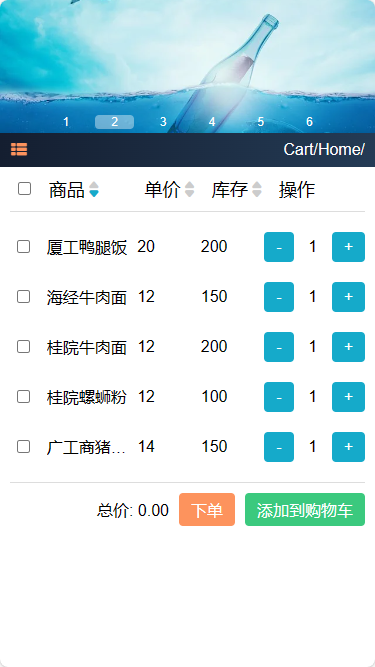This screenshot has height=667, width=375.
Task: Decrease quantity for 海经牛肉面
Action: pyautogui.click(x=279, y=297)
